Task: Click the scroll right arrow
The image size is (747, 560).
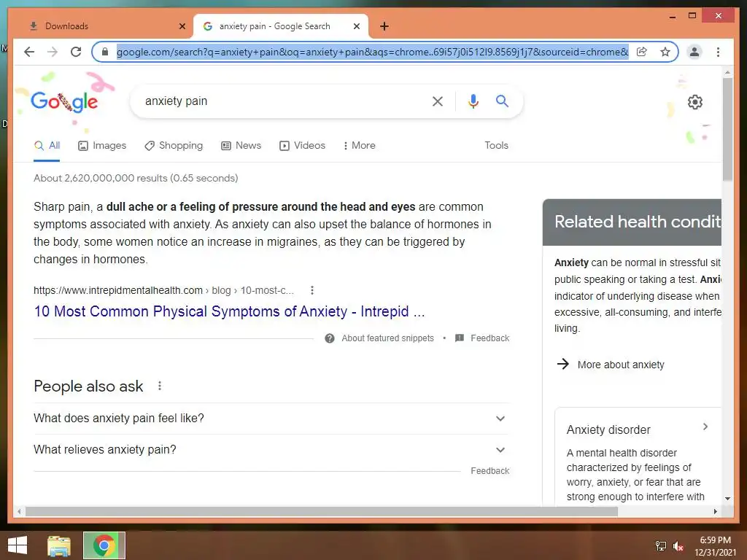Action: tap(715, 511)
